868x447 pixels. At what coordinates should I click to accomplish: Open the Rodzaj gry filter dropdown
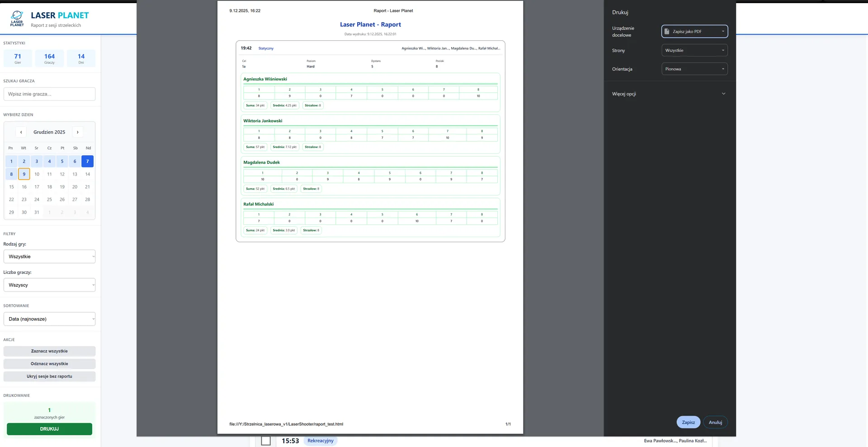[49, 257]
